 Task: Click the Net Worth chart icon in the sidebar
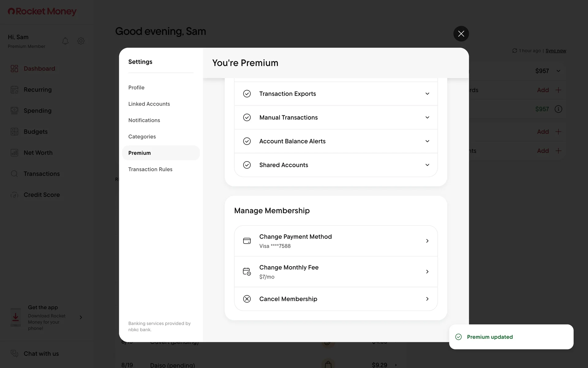(14, 153)
